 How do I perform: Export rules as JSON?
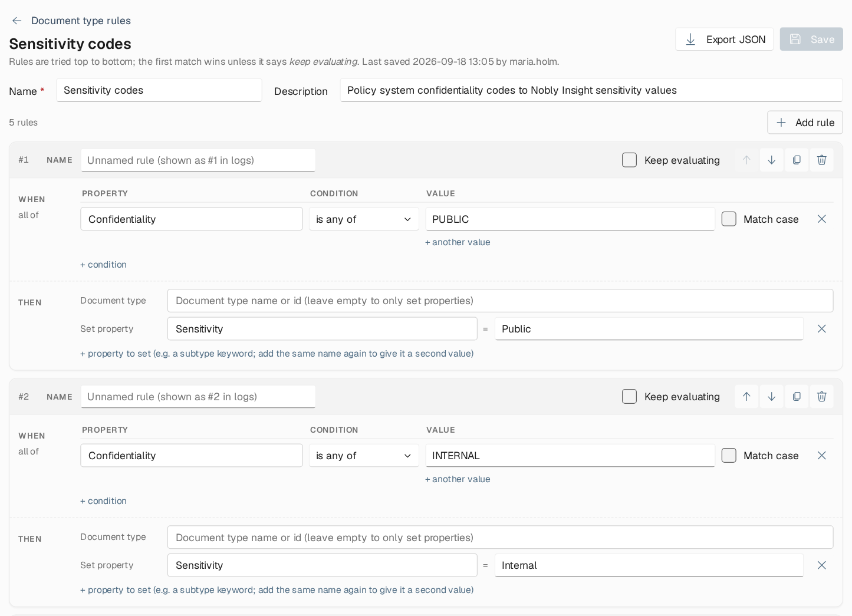[x=725, y=39]
